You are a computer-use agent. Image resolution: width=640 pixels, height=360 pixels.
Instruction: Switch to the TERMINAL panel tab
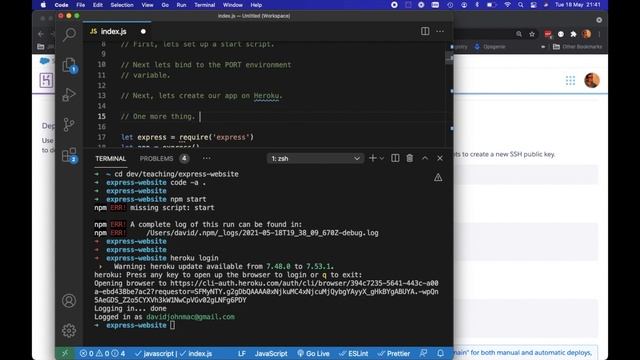[x=111, y=158]
